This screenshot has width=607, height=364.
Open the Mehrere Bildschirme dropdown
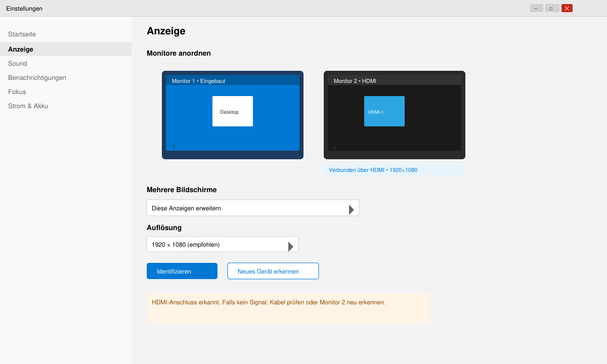click(x=253, y=208)
